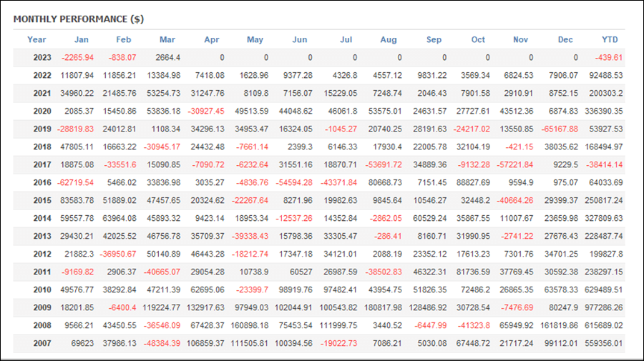This screenshot has width=644, height=361.
Task: Click the Jan column header
Action: [82, 40]
